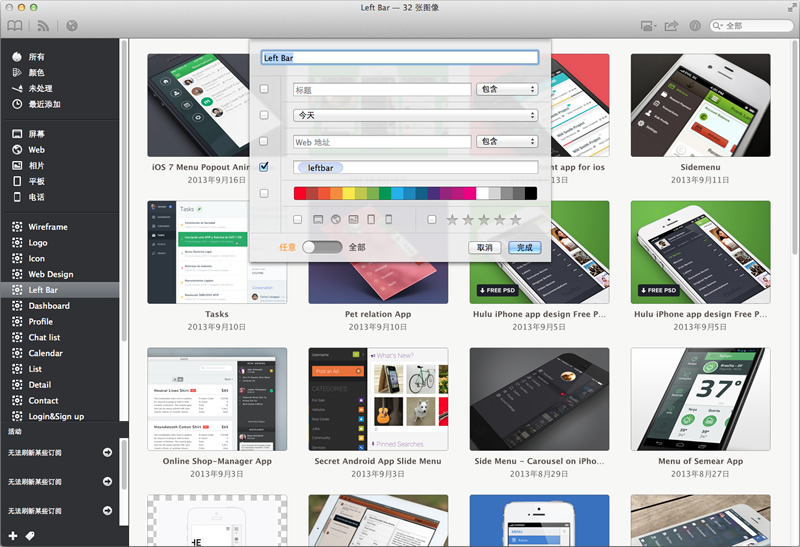This screenshot has width=800, height=547.
Task: Click the 屏幕 screen icon in sidebar
Action: [17, 134]
